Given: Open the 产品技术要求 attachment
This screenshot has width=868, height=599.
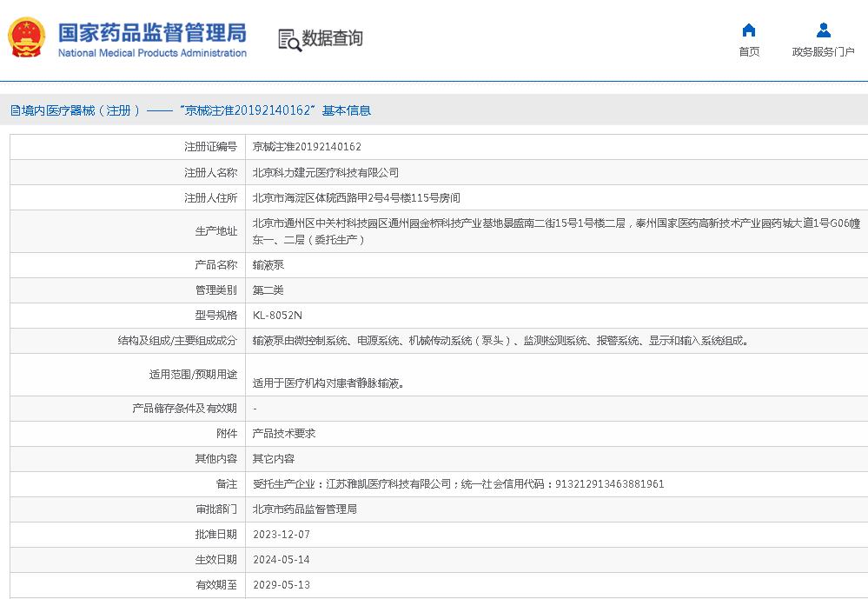Looking at the screenshot, I should (x=283, y=433).
